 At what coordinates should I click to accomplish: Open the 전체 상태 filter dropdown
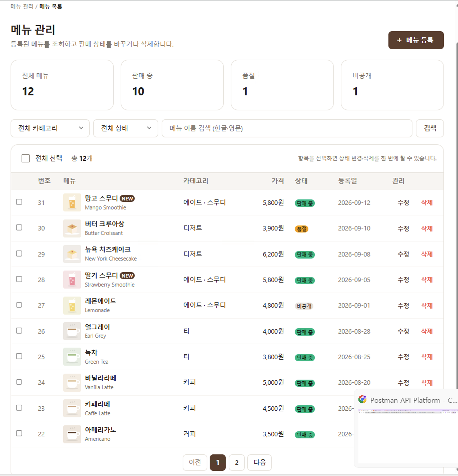coord(126,128)
